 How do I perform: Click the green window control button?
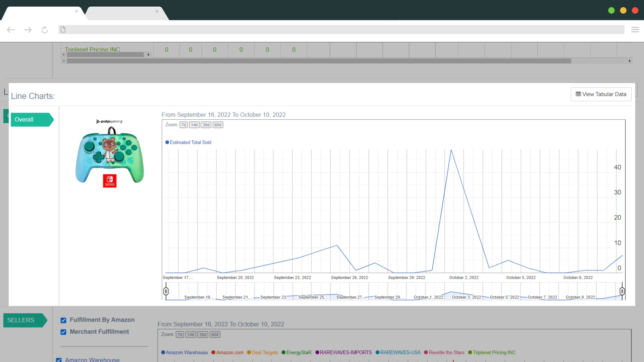click(611, 10)
